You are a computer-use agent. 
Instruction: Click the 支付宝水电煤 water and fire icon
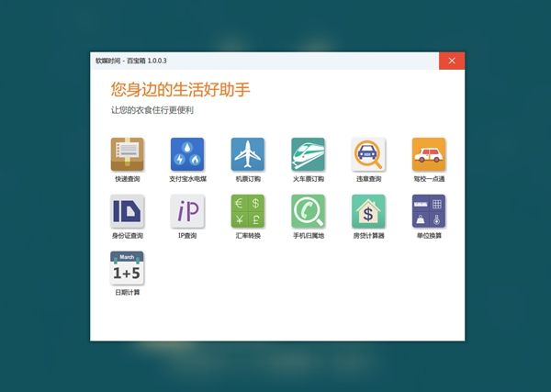click(x=187, y=154)
